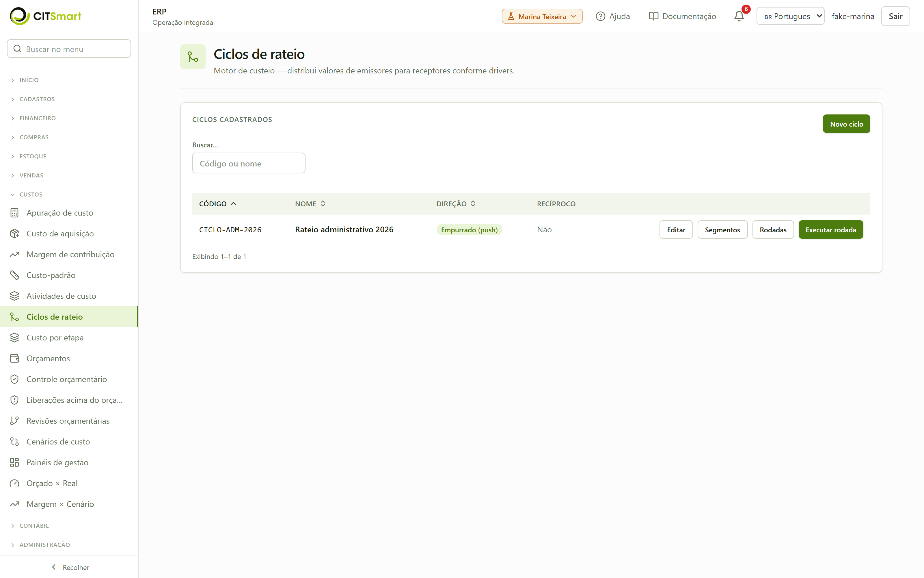
Task: Click the Cenários de custo compare icon
Action: pyautogui.click(x=14, y=442)
